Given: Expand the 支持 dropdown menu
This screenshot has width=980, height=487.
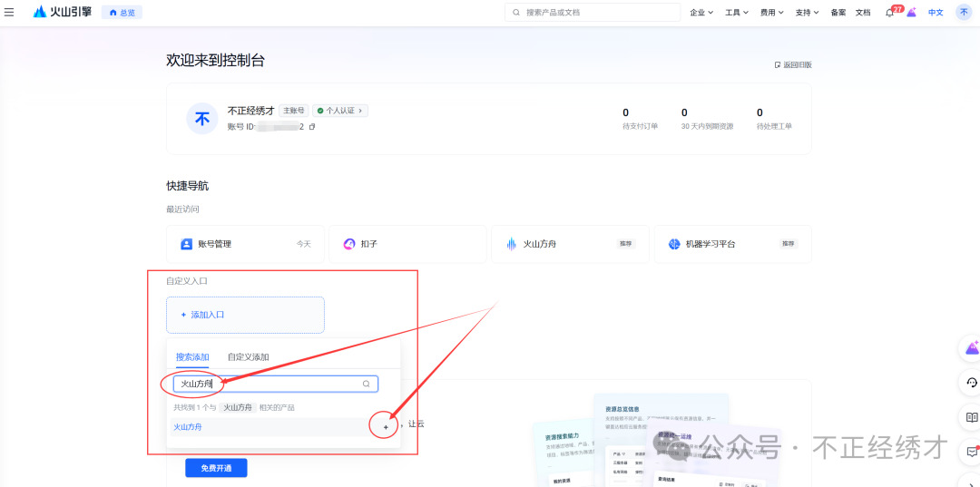Looking at the screenshot, I should pyautogui.click(x=807, y=13).
